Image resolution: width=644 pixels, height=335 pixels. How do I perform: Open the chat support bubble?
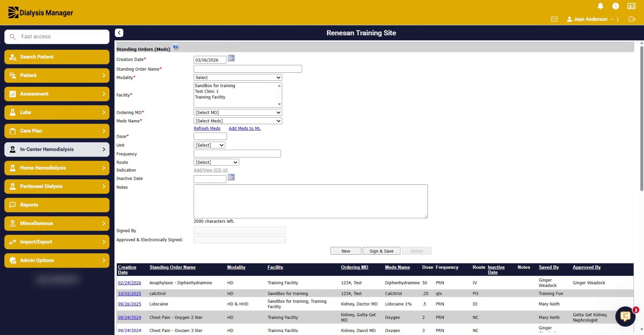click(625, 317)
